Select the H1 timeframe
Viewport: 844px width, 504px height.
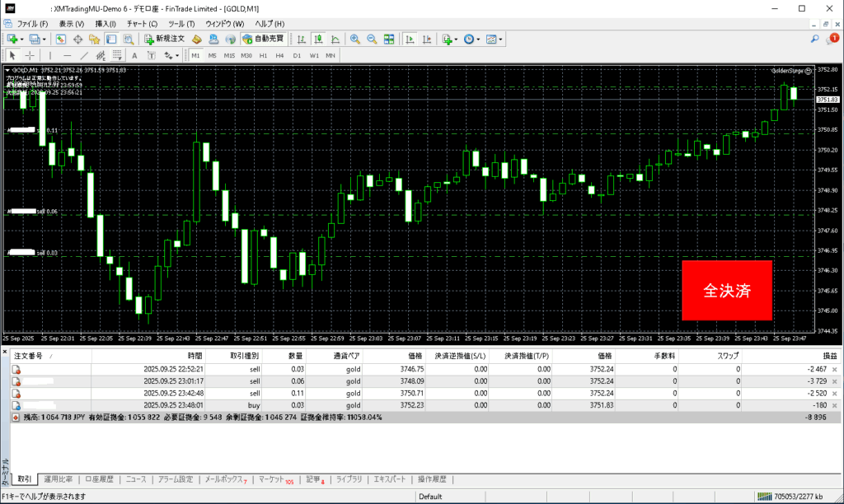point(263,55)
